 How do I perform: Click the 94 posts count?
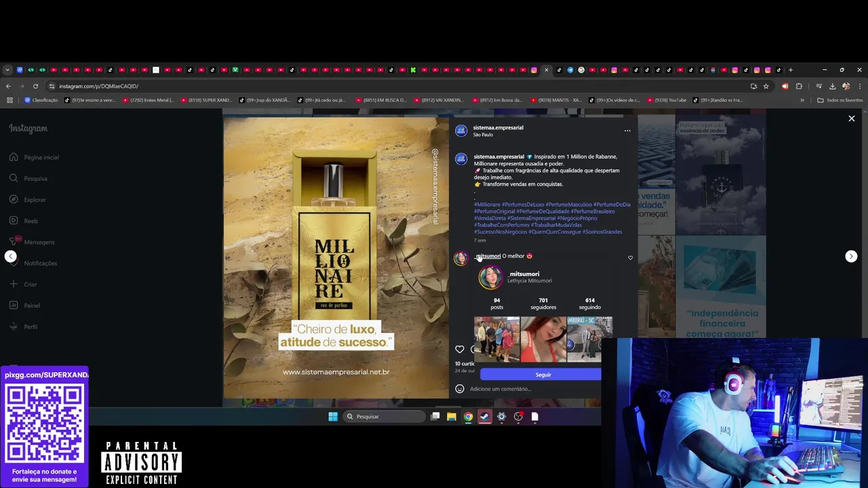(x=497, y=304)
